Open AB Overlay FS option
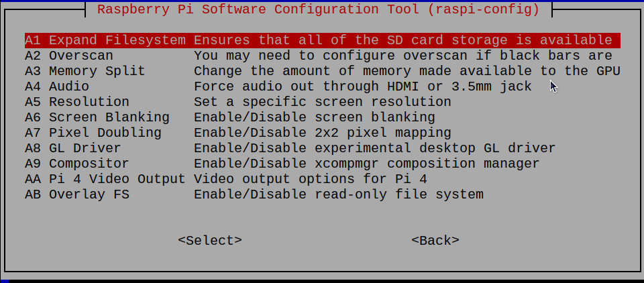This screenshot has height=283, width=644. click(77, 194)
